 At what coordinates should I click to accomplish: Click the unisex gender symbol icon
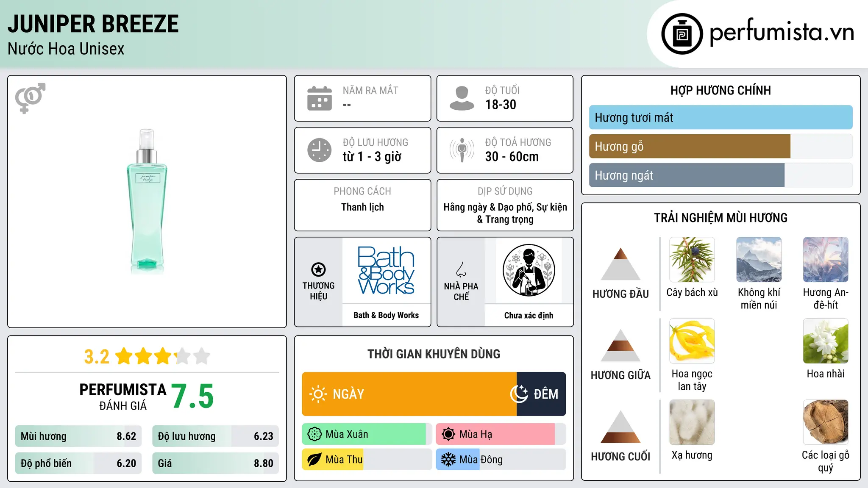(30, 98)
